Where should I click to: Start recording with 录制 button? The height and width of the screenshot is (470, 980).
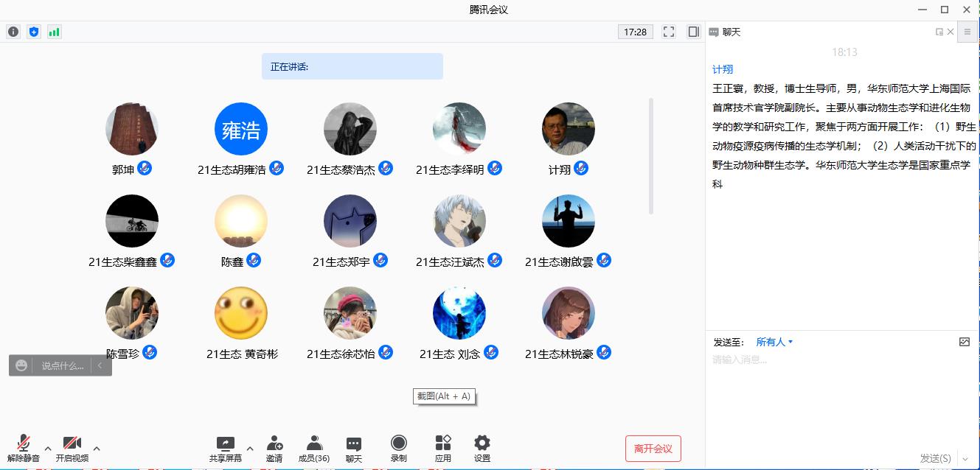pos(399,447)
